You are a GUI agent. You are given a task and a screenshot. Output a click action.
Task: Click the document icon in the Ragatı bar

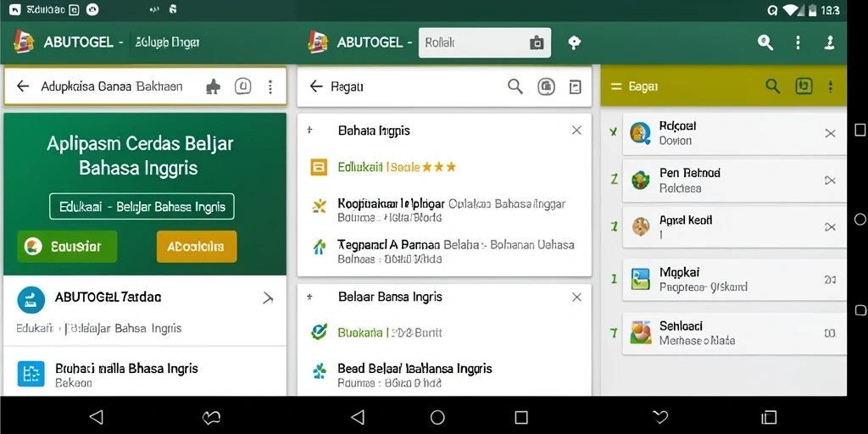[x=576, y=86]
